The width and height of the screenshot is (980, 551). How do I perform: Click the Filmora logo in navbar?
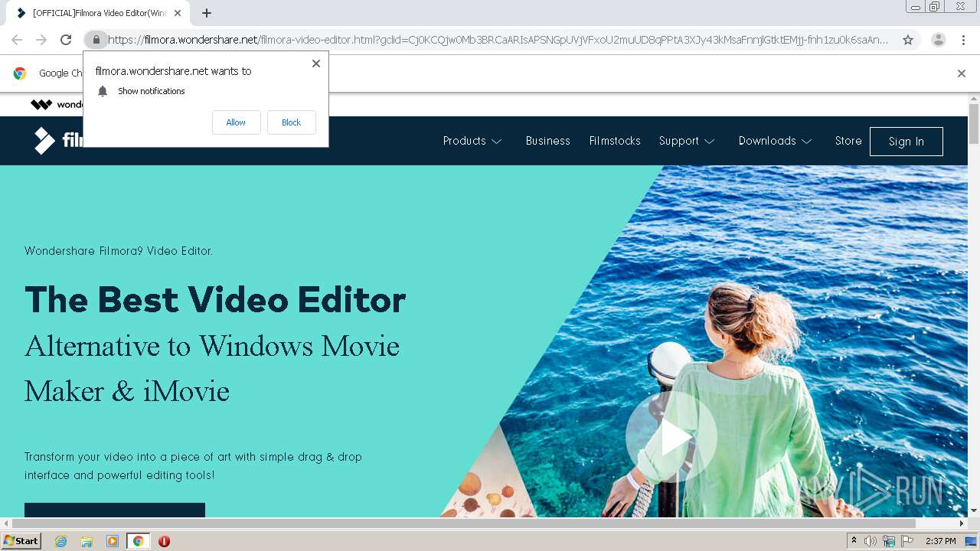[x=59, y=141]
